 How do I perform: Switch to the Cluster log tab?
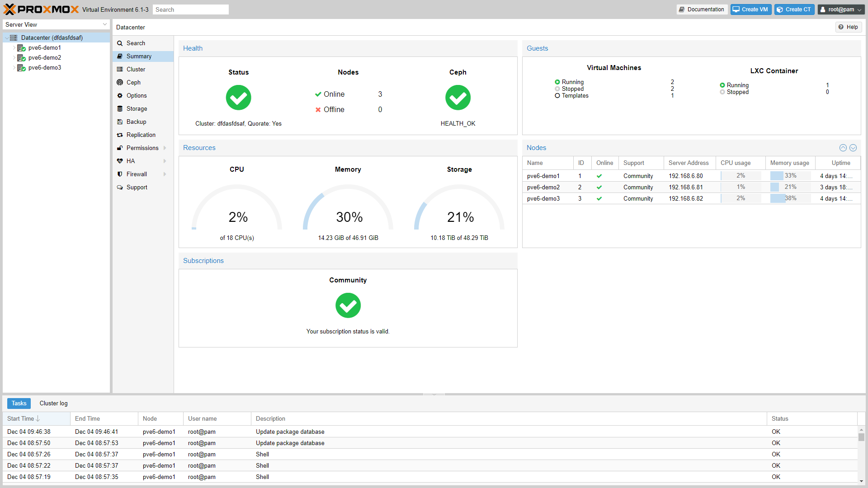tap(54, 403)
